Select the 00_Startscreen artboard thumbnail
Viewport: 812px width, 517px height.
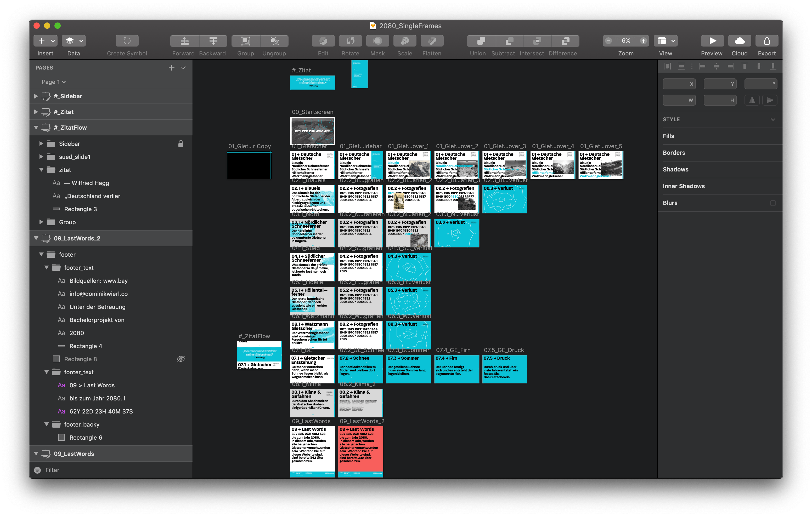pyautogui.click(x=313, y=131)
